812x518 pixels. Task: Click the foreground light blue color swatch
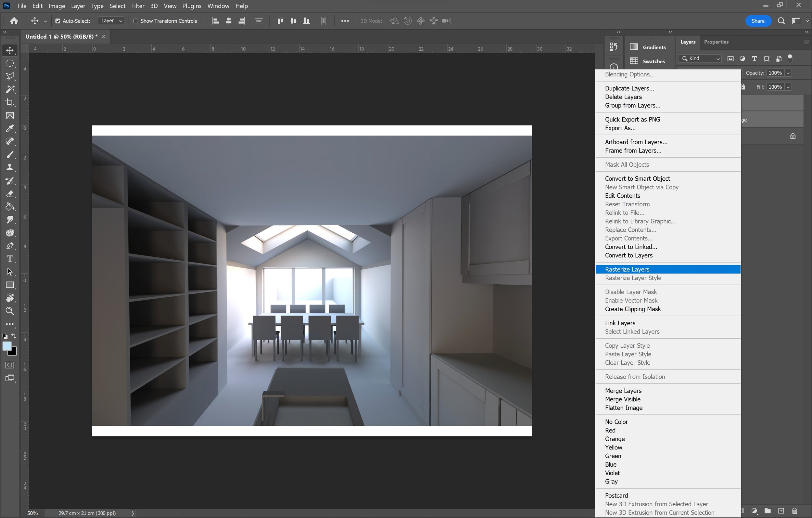(6, 346)
